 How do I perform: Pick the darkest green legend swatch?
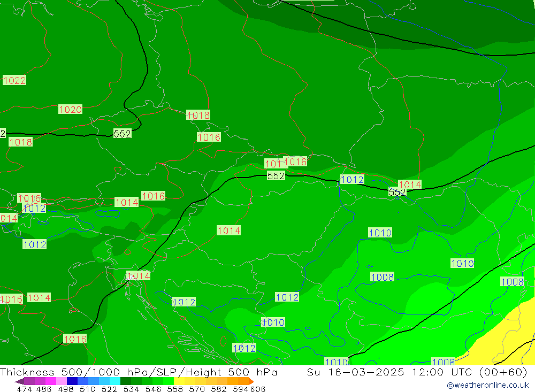[x=126, y=381]
